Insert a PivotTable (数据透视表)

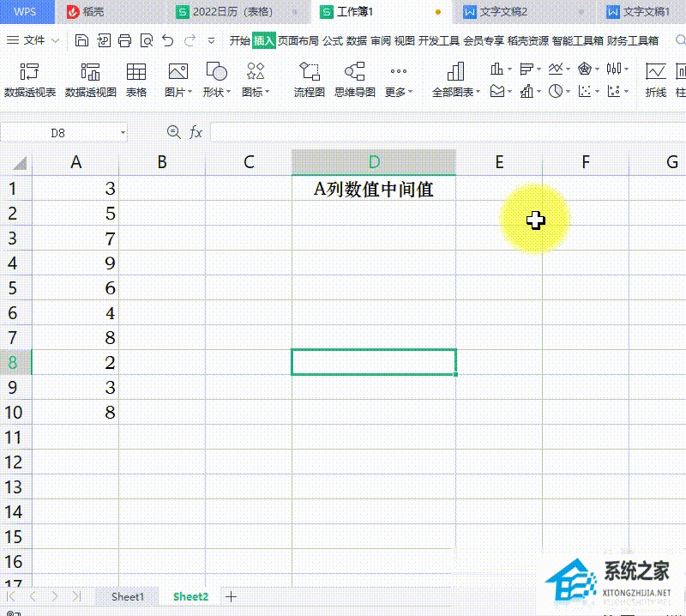(30, 79)
